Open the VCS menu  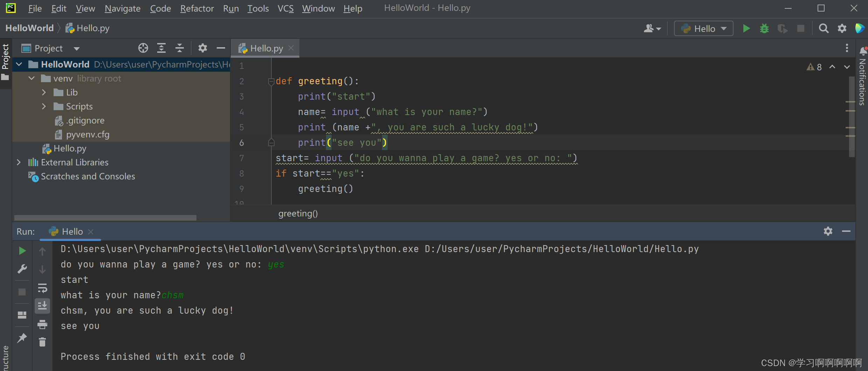point(285,8)
